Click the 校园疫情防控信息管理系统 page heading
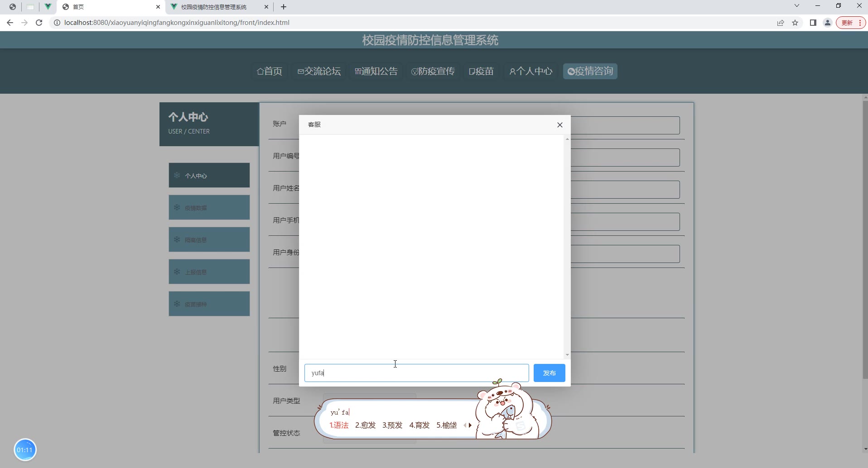The width and height of the screenshot is (868, 468). [x=430, y=40]
